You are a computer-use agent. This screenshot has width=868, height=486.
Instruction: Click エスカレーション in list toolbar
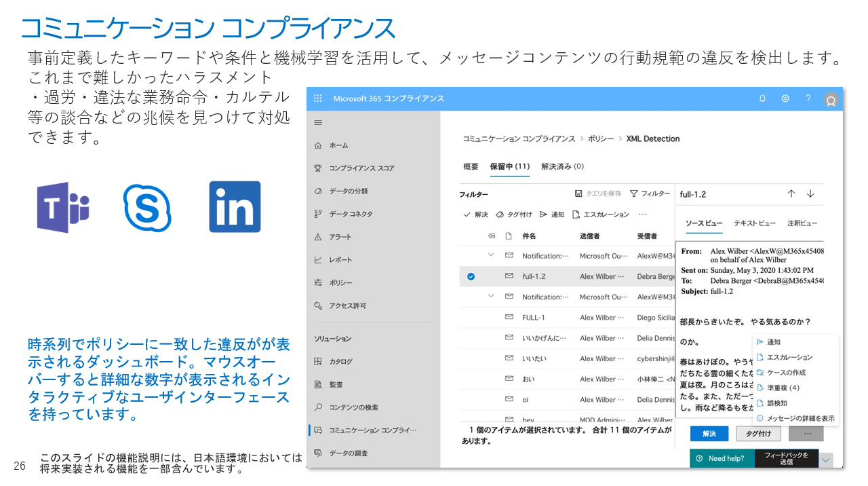(601, 214)
